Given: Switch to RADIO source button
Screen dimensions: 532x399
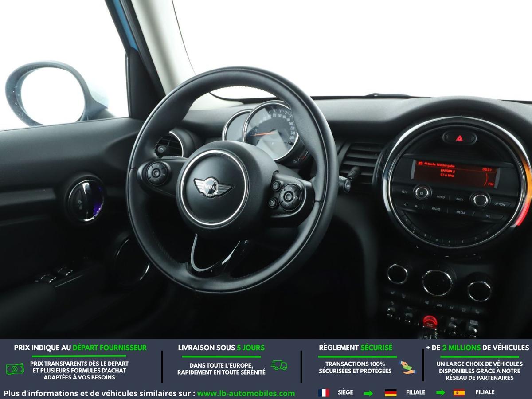Looking at the screenshot, I should (436, 209).
